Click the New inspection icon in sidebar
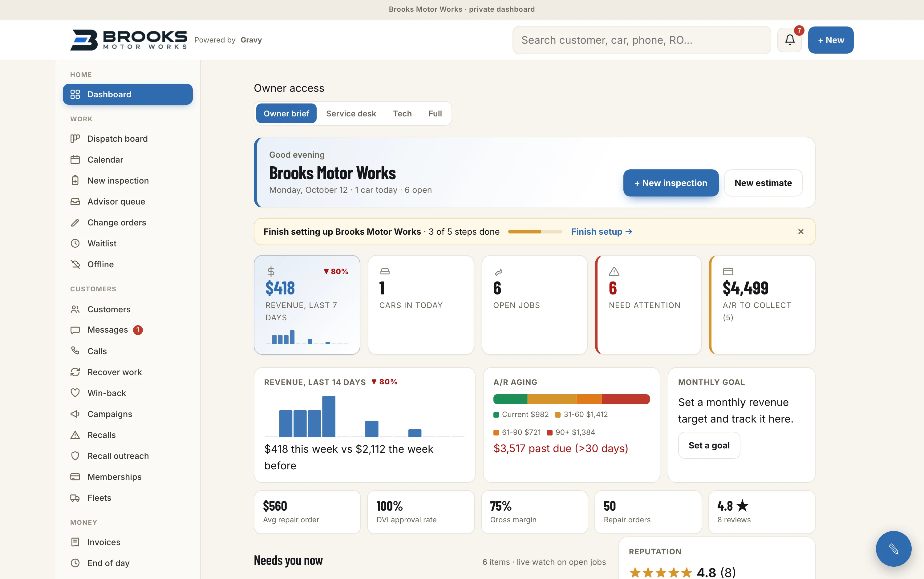The height and width of the screenshot is (579, 924). (75, 180)
